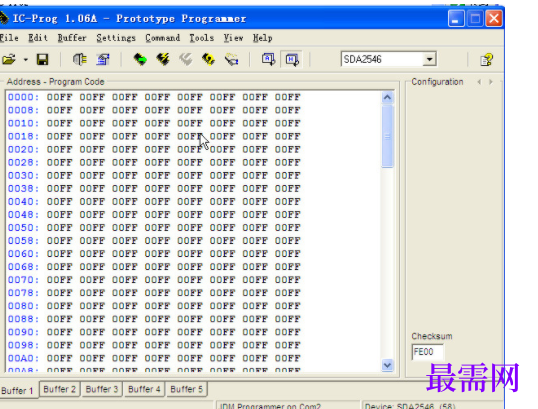Click the grayed Program Config icon

[x=186, y=60]
